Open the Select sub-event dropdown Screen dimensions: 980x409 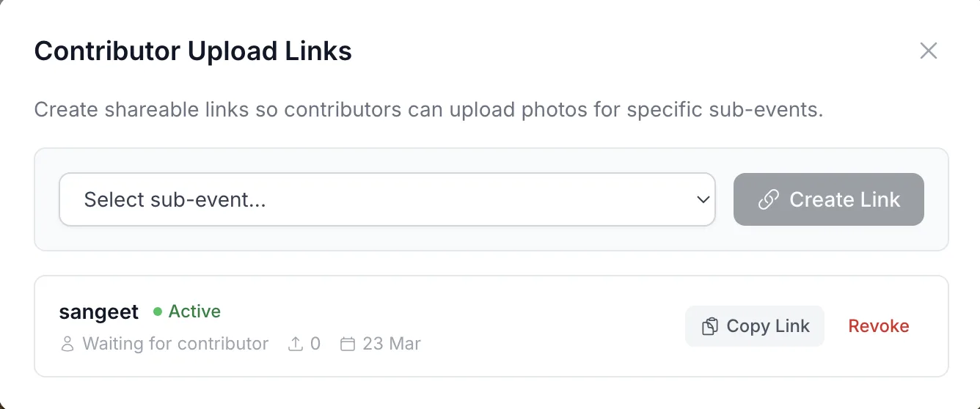coord(387,199)
